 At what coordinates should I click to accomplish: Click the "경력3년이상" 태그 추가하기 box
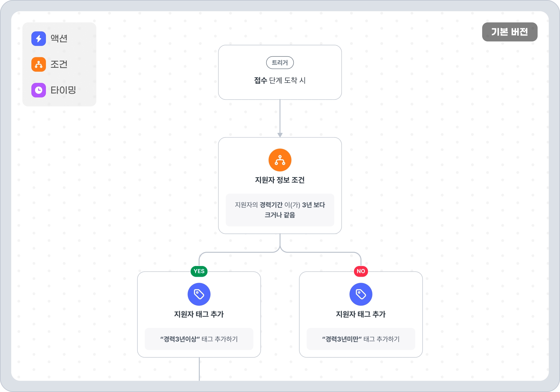[199, 339]
